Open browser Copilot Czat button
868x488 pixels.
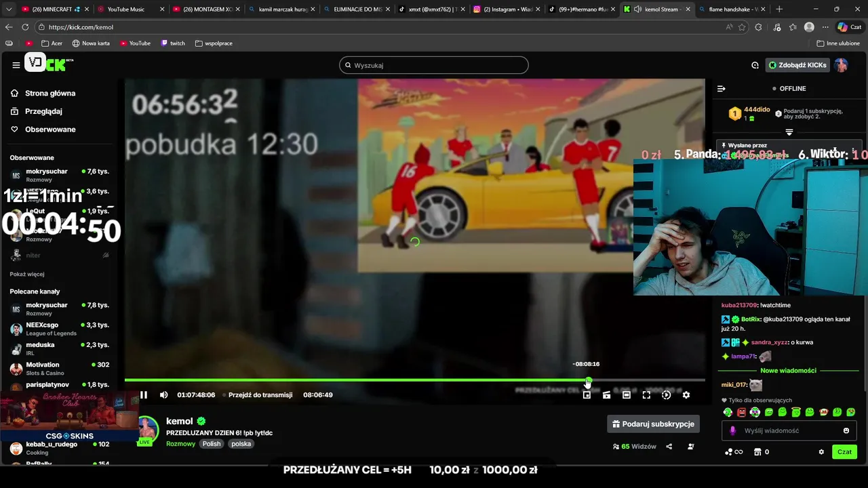click(851, 27)
